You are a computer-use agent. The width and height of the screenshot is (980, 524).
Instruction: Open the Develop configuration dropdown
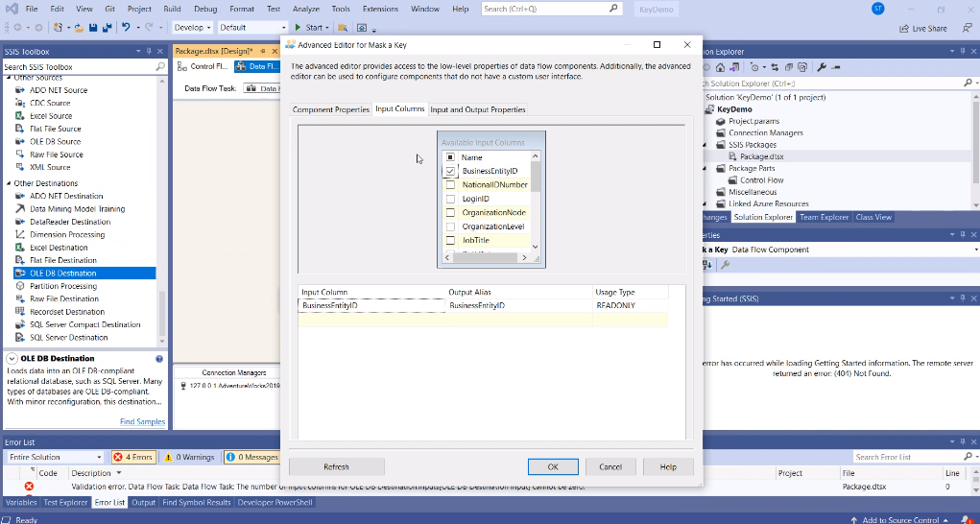tap(192, 28)
